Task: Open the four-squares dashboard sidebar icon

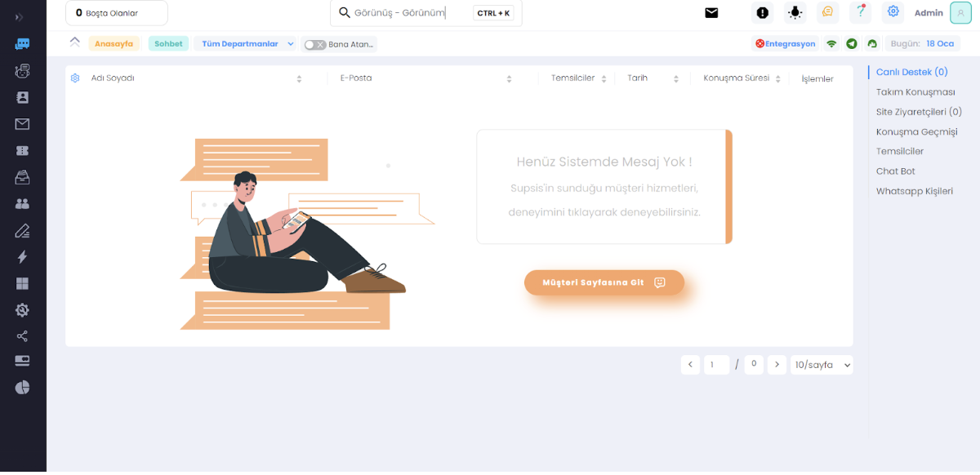Action: coord(22,283)
